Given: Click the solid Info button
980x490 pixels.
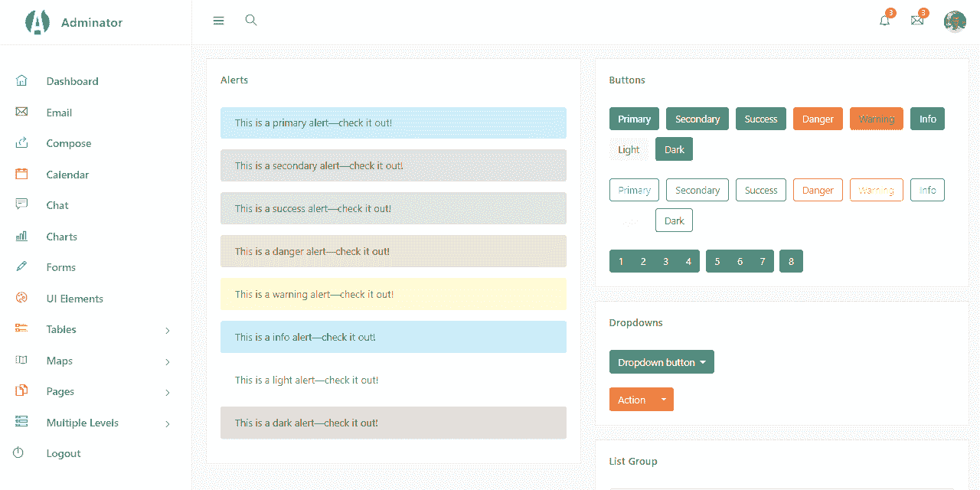Looking at the screenshot, I should (927, 119).
